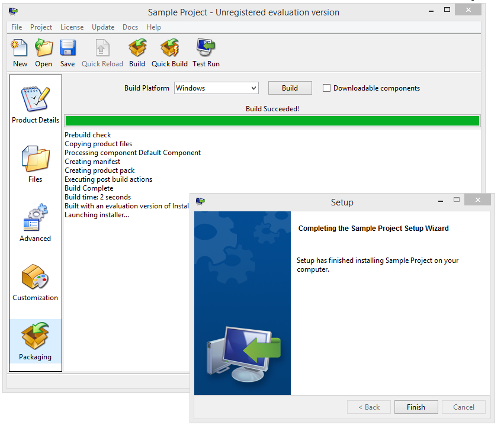Click the 'Build Complete' log line
504x428 pixels.
89,188
